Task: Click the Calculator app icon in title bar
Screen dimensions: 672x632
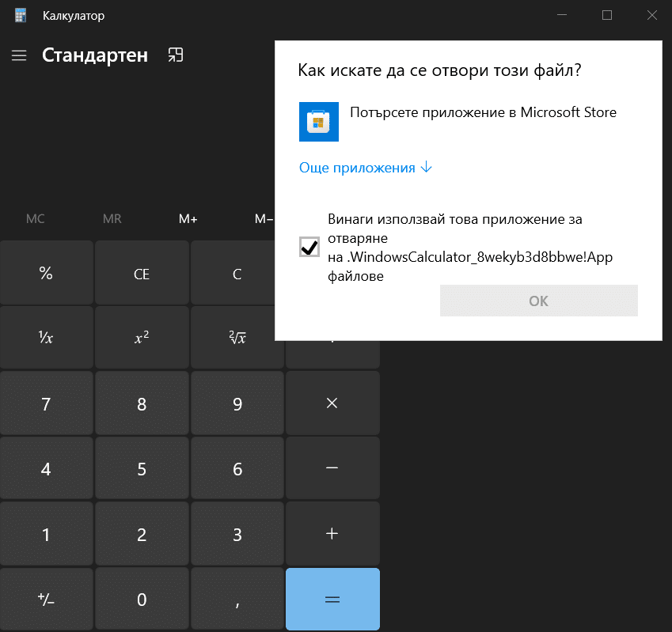Action: [x=20, y=15]
